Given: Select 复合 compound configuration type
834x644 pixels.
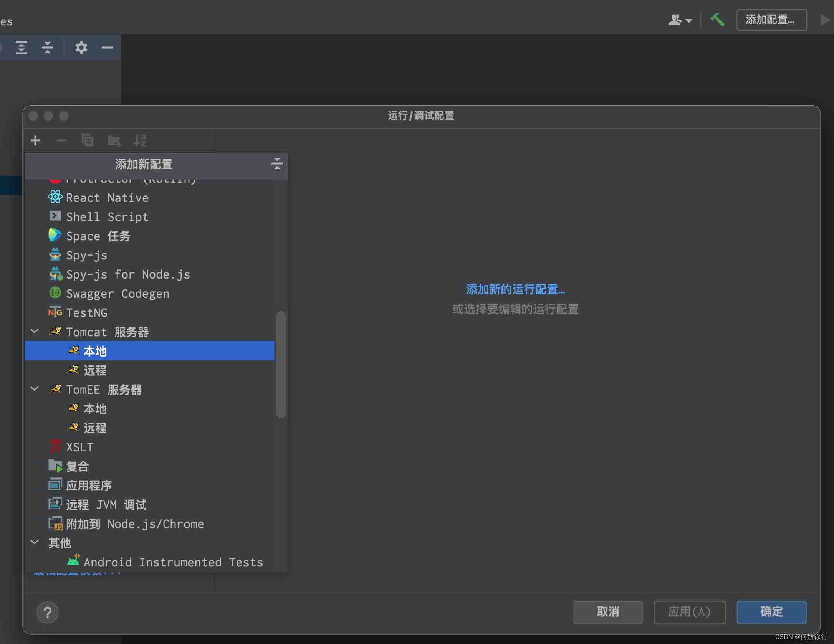Looking at the screenshot, I should pos(149,466).
